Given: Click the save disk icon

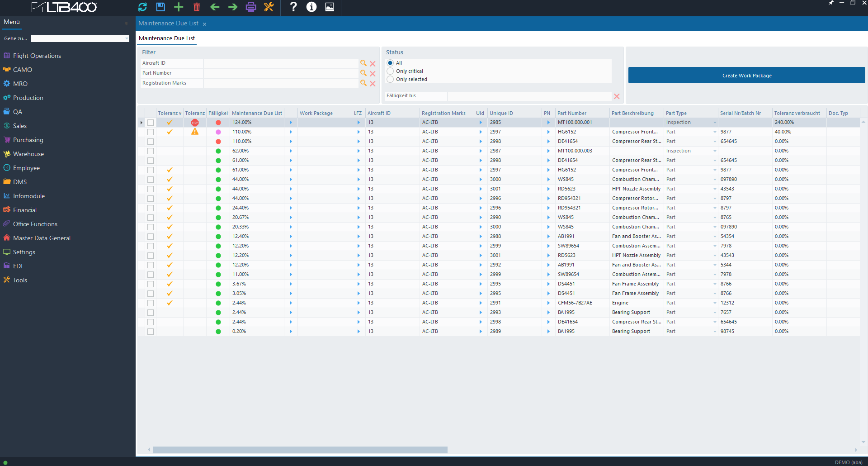Looking at the screenshot, I should click(x=160, y=7).
